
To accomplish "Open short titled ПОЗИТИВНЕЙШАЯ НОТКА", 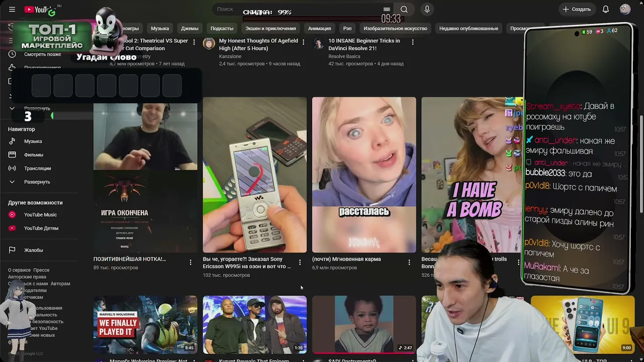I will click(x=130, y=259).
